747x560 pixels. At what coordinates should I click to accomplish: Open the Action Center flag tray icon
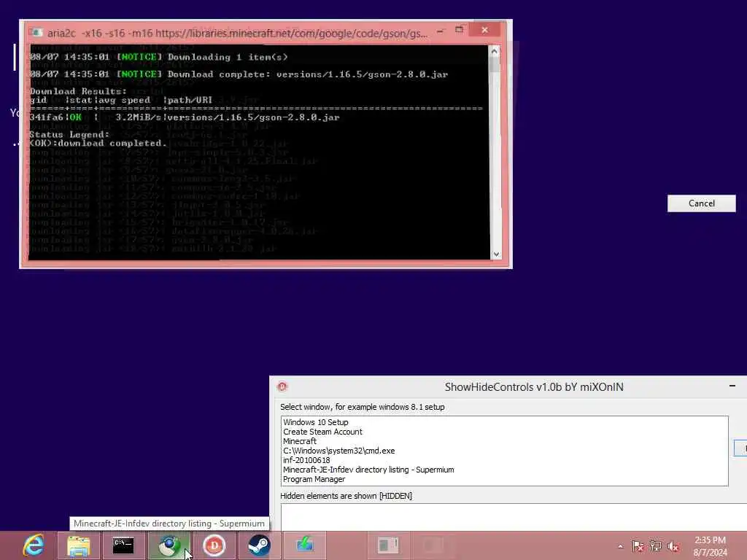pos(638,546)
